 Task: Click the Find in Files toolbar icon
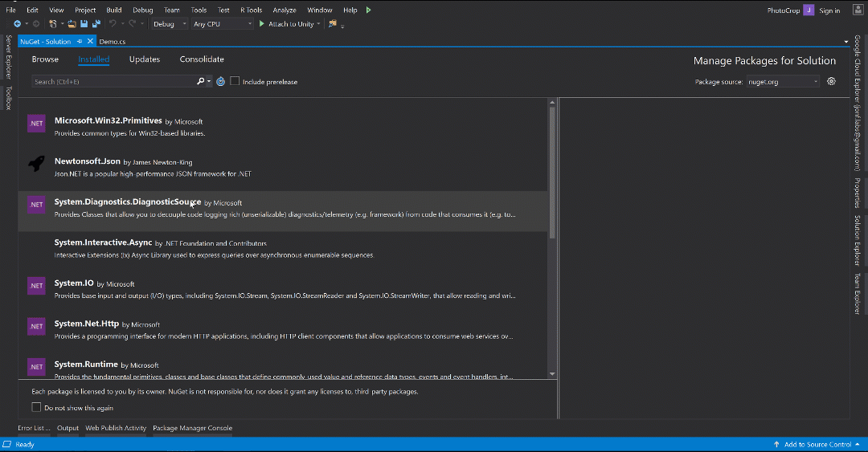[x=332, y=24]
